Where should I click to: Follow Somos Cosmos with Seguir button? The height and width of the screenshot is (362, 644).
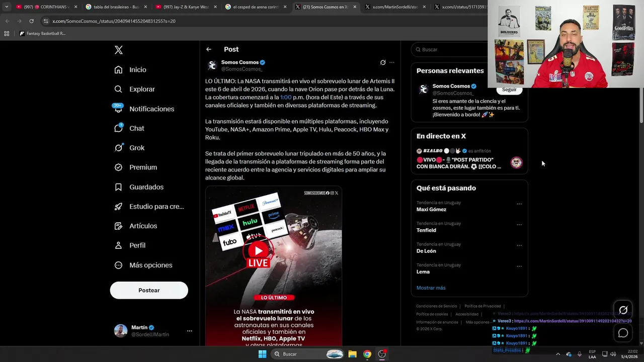tap(509, 89)
